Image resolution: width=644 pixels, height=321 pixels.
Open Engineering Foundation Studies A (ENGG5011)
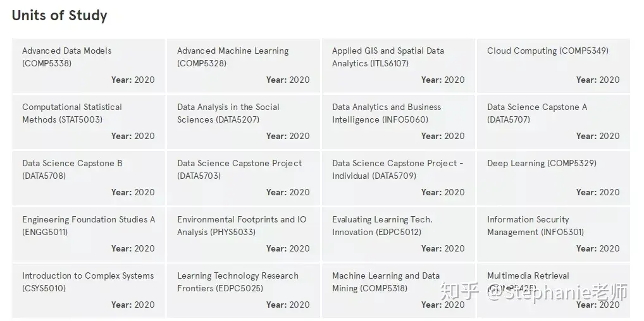[89, 234]
